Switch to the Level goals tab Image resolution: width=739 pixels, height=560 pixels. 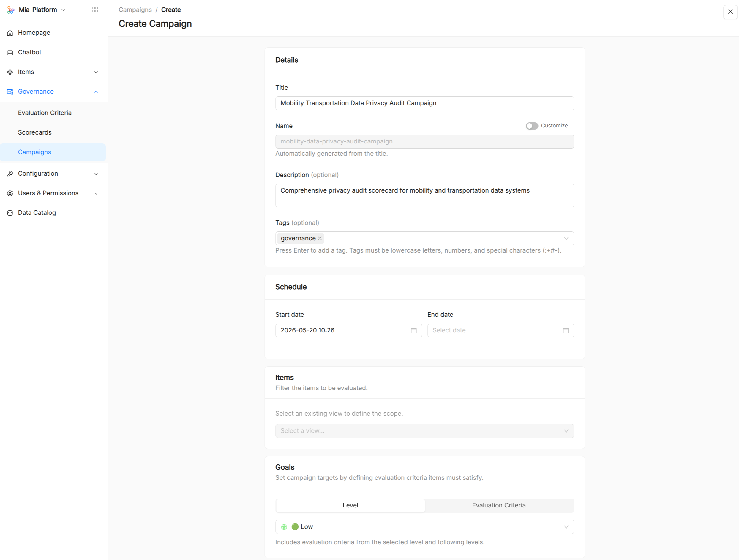click(x=350, y=506)
